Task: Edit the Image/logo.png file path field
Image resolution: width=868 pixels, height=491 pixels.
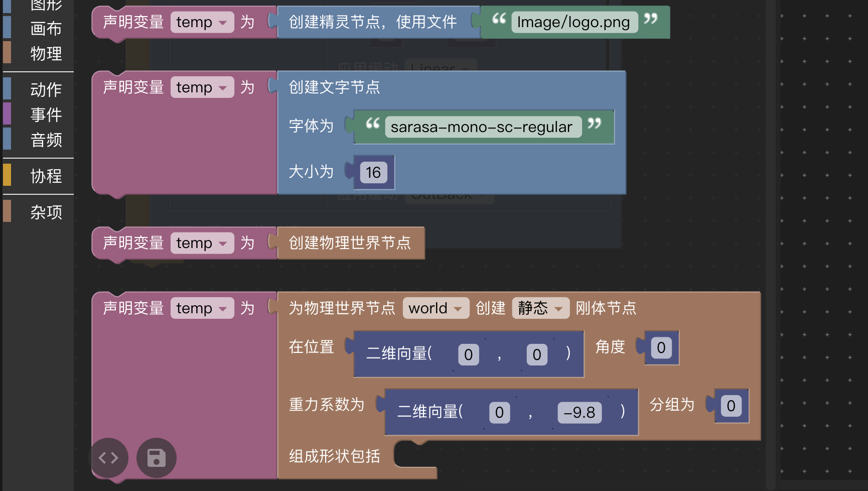Action: pos(573,22)
